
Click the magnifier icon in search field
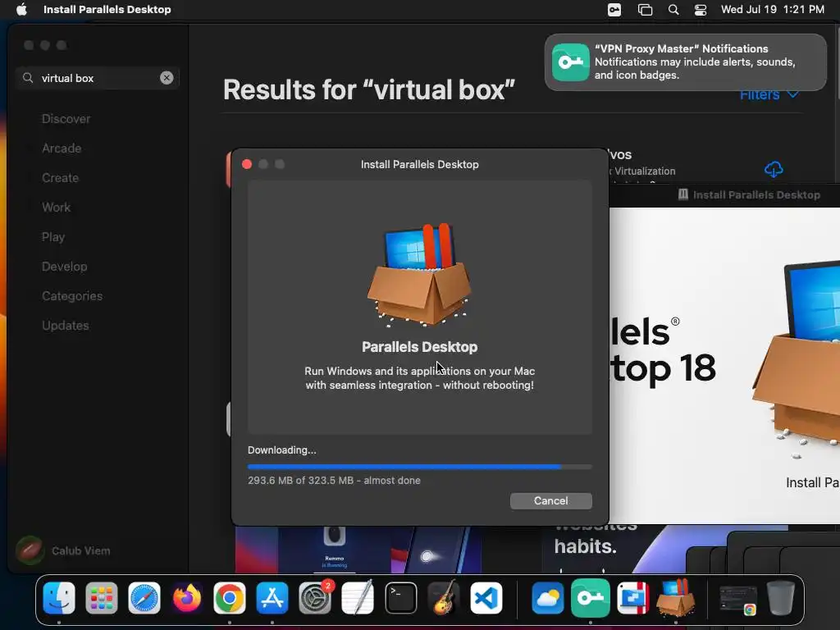click(28, 78)
